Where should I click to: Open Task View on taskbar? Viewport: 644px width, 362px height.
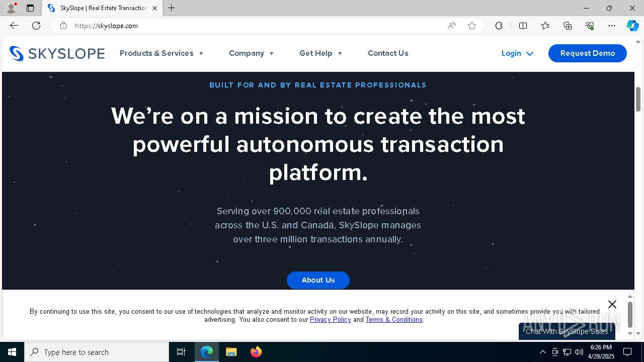click(x=181, y=352)
